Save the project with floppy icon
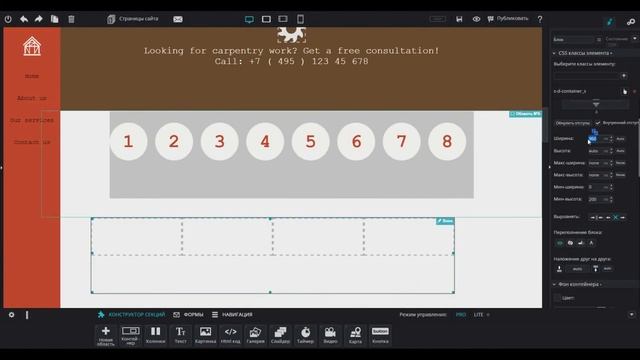This screenshot has height=360, width=640. 459,19
